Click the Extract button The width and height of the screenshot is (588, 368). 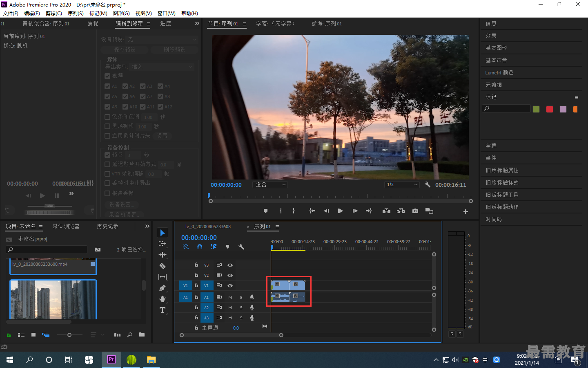[x=401, y=211]
